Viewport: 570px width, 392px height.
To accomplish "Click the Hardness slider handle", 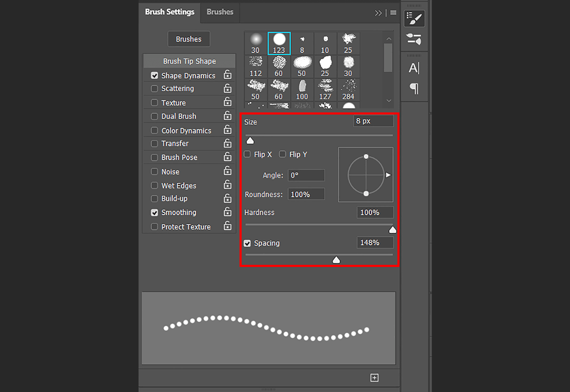I will [x=392, y=229].
